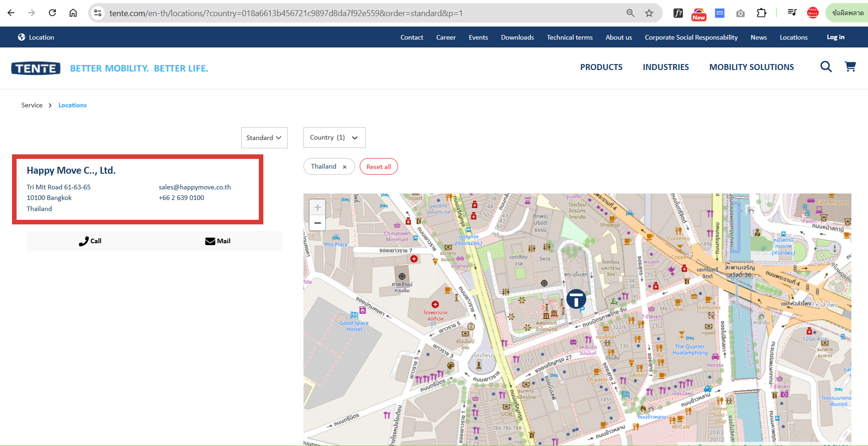Viewport: 868px width, 446px height.
Task: Zoom out on the map
Action: tap(317, 223)
